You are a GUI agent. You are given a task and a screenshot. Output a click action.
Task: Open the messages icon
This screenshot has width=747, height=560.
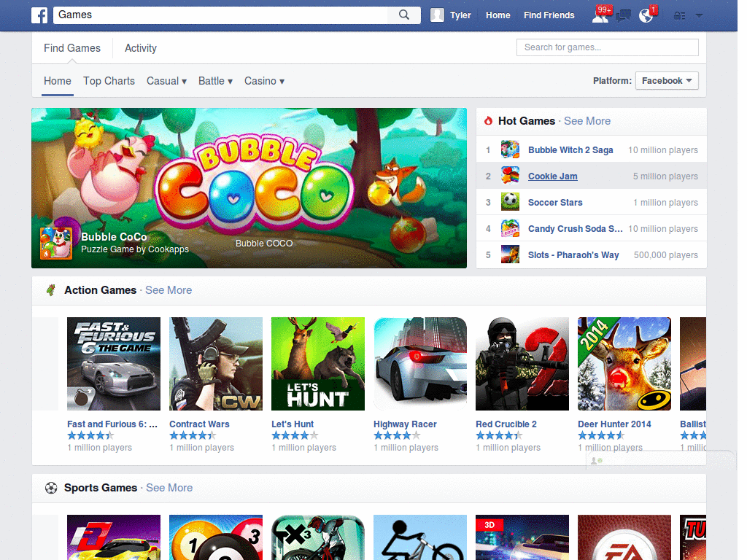[x=623, y=16]
